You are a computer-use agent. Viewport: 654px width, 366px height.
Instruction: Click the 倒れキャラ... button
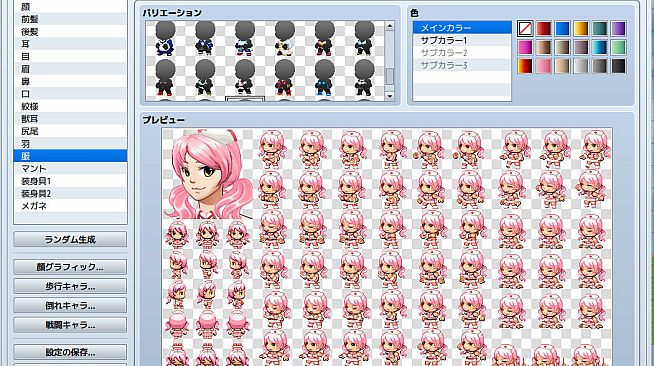click(70, 306)
